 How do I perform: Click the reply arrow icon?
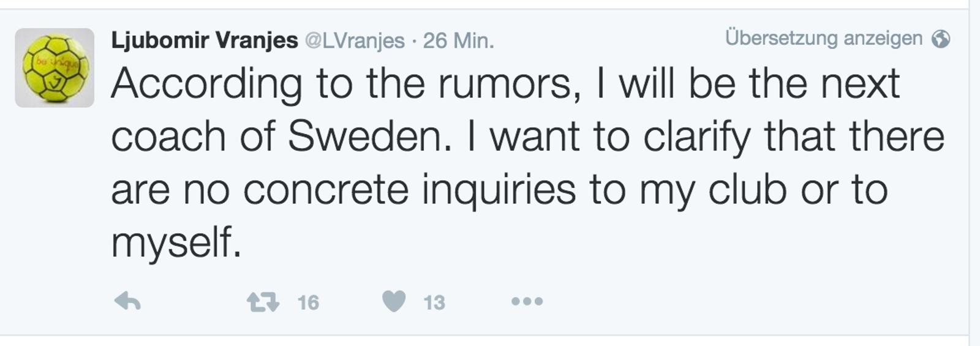[128, 301]
